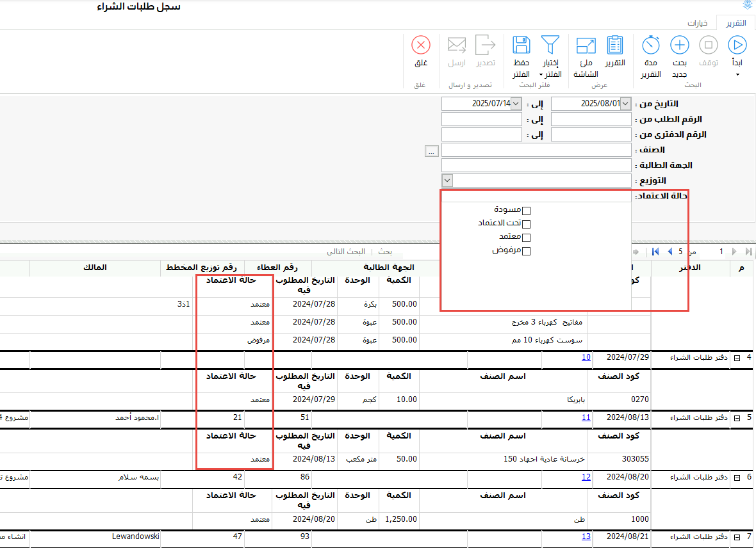This screenshot has width=756, height=548.
Task: Check the تحت الاعتماد checkbox
Action: pyautogui.click(x=527, y=224)
